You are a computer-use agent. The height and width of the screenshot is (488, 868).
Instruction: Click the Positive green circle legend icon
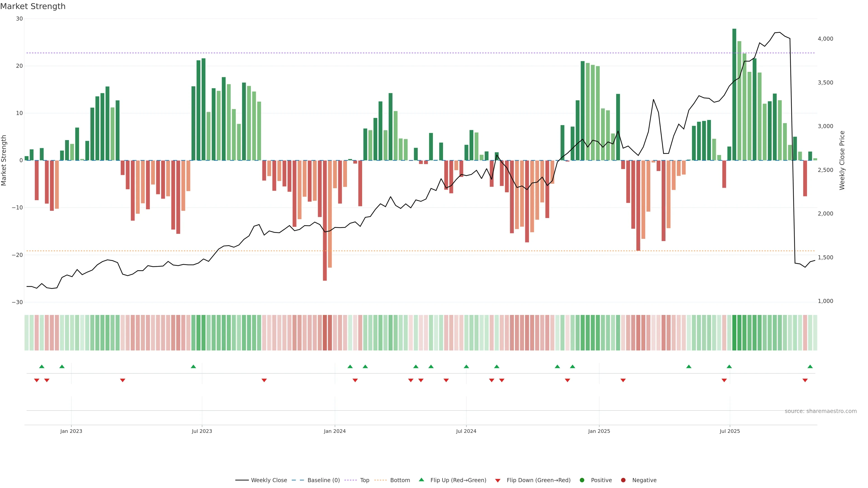click(582, 480)
